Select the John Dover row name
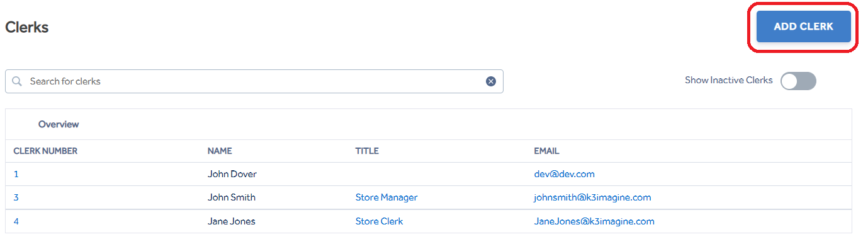 tap(232, 174)
